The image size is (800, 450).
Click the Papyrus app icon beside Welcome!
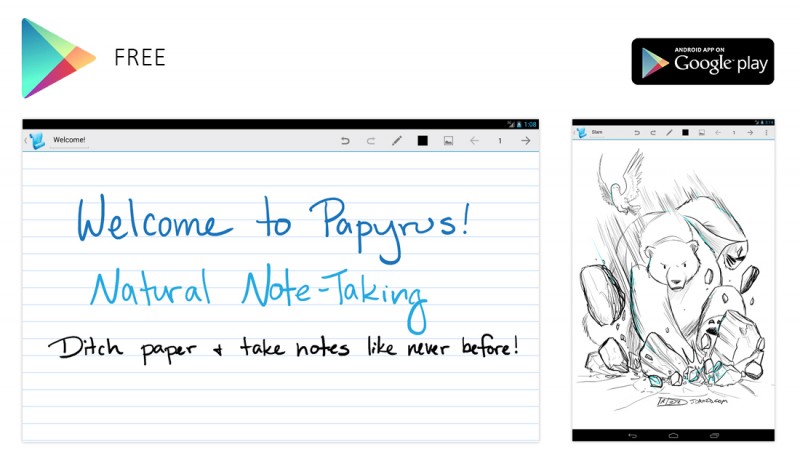point(37,140)
